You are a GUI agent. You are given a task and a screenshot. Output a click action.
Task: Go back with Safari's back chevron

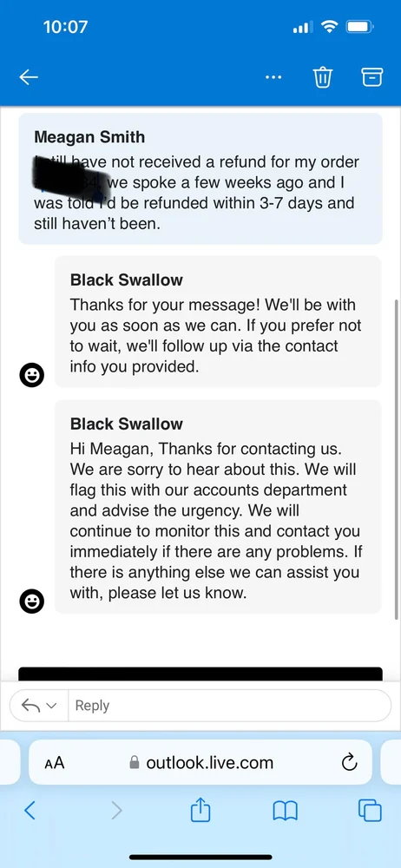coord(30,811)
